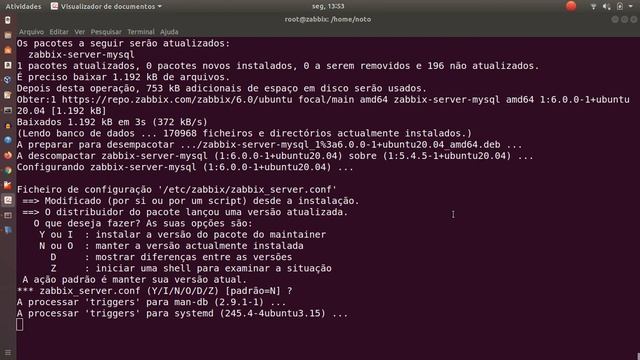
Task: Maximize the terminal window
Action: pyautogui.click(x=624, y=20)
